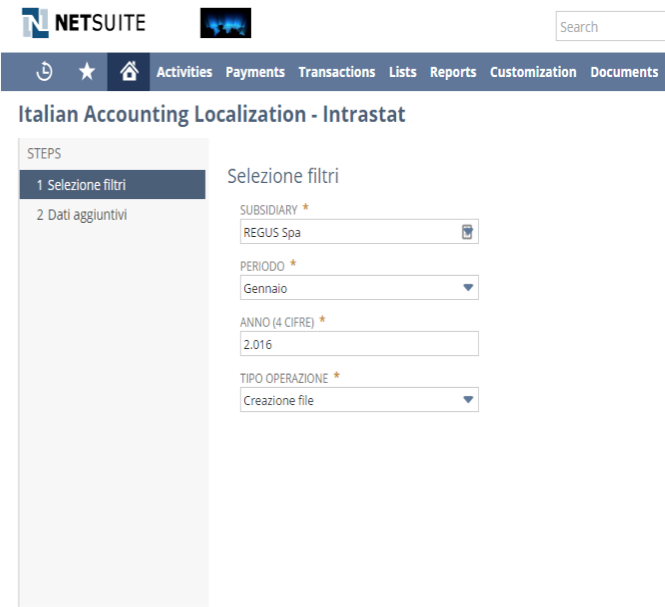Click the blue world map company logo
Screen dimensions: 665x607
click(226, 23)
